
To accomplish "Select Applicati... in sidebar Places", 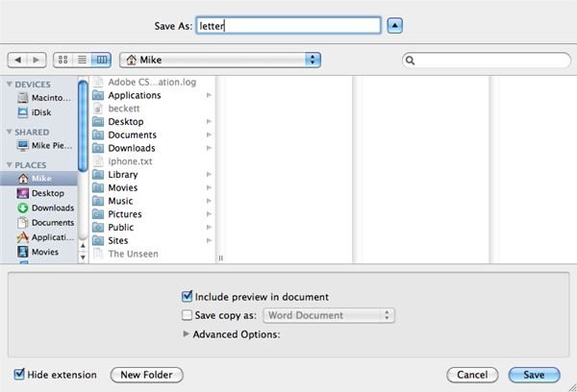I will click(x=45, y=237).
